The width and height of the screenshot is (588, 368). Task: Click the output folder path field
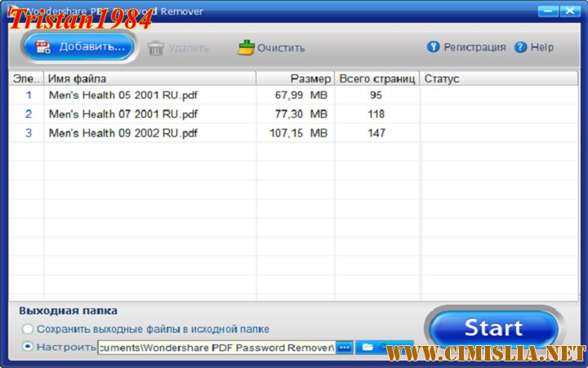tap(216, 348)
